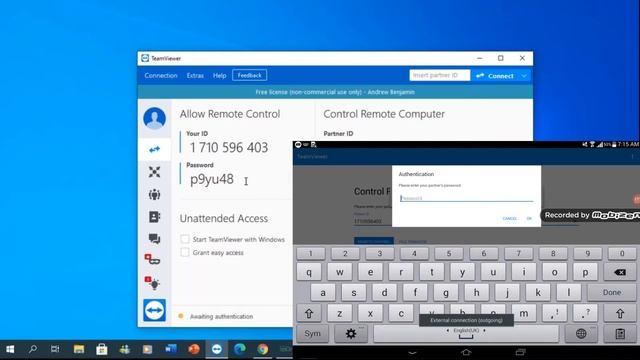Tap the clipboard key on keyboard
Viewport: 640px width, 360px height.
click(620, 334)
